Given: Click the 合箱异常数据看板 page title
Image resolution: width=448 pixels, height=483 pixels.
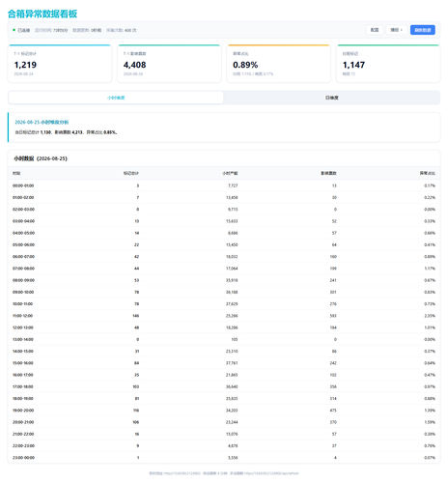Looking at the screenshot, I should coord(42,14).
